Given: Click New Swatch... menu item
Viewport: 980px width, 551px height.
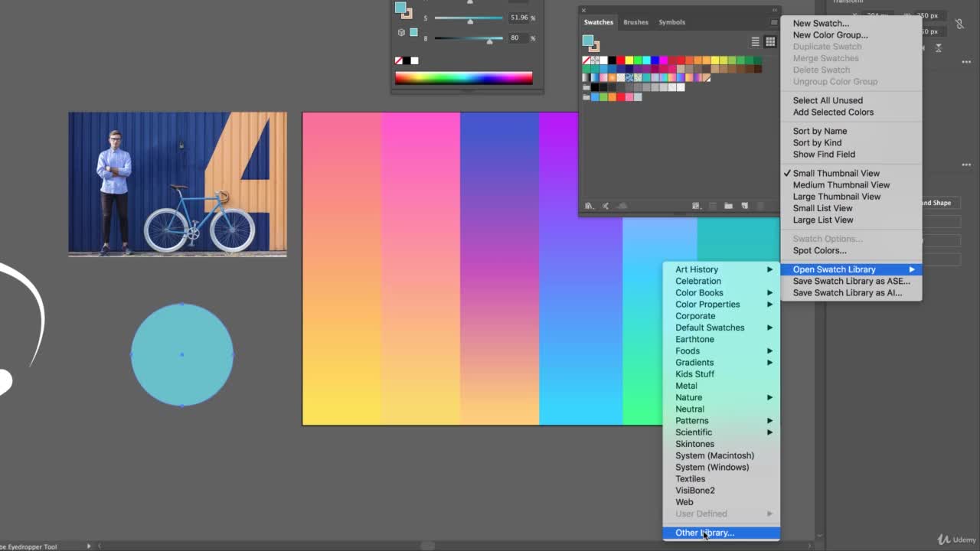Looking at the screenshot, I should click(x=821, y=23).
